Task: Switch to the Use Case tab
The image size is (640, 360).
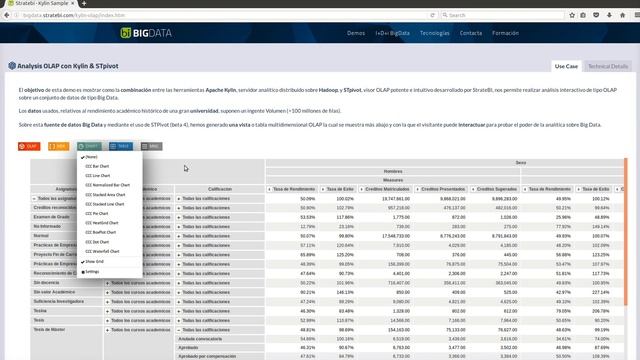Action: tap(566, 66)
